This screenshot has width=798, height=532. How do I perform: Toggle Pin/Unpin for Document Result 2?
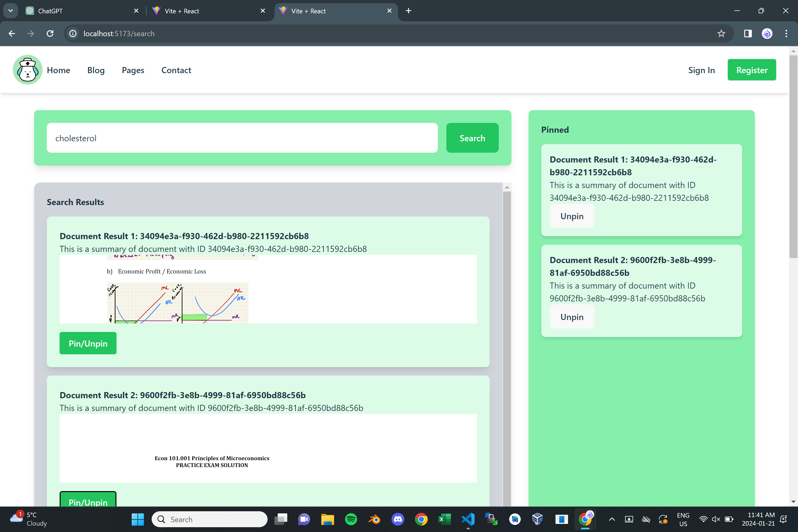click(x=88, y=500)
